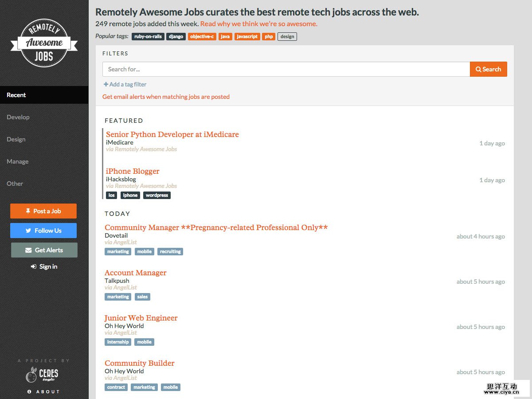This screenshot has height=399, width=532.
Task: Open the Manage category
Action: tap(18, 161)
